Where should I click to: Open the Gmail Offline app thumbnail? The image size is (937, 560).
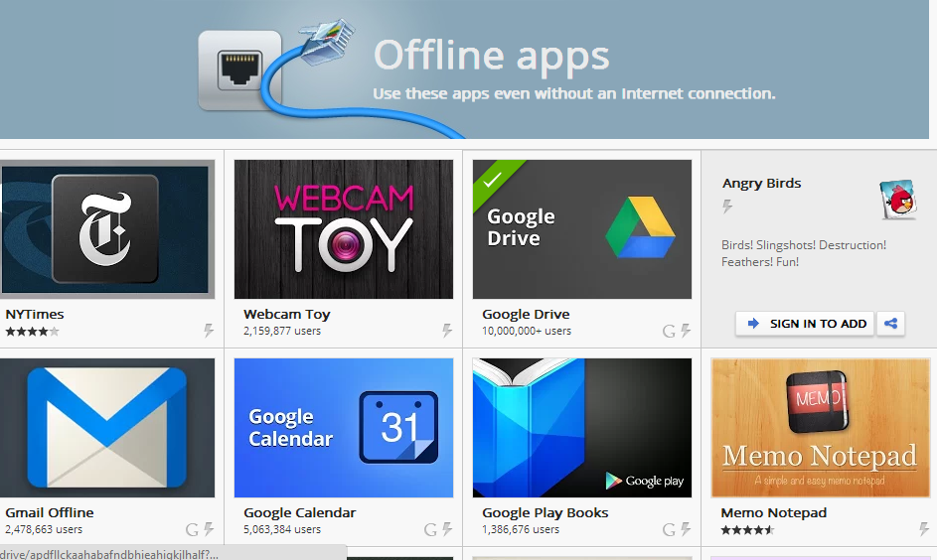click(x=107, y=428)
